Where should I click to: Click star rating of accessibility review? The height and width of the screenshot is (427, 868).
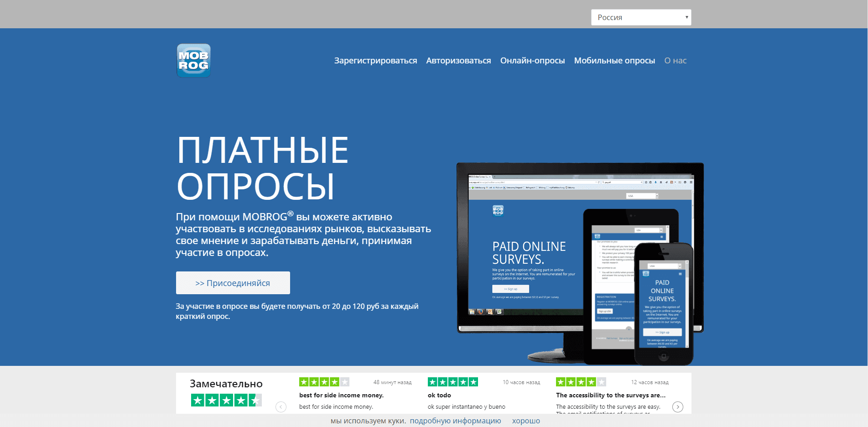(x=581, y=382)
